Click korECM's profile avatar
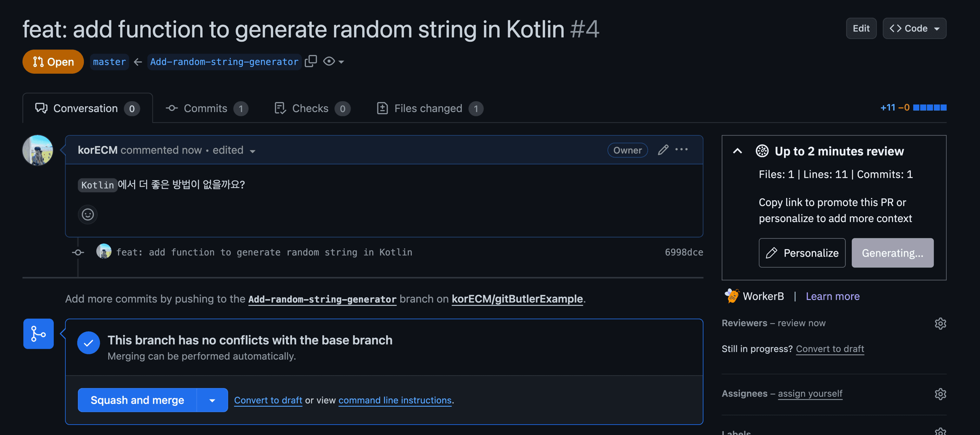 38,150
